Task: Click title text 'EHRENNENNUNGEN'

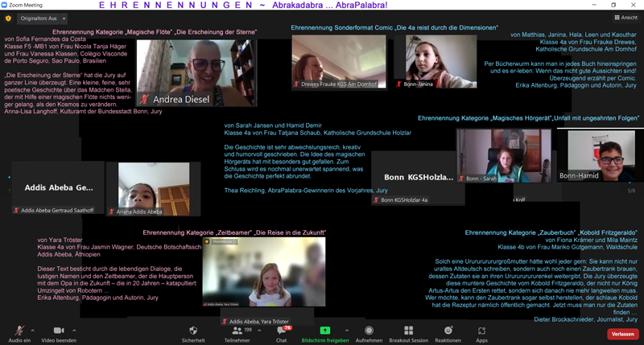Action: pos(175,6)
